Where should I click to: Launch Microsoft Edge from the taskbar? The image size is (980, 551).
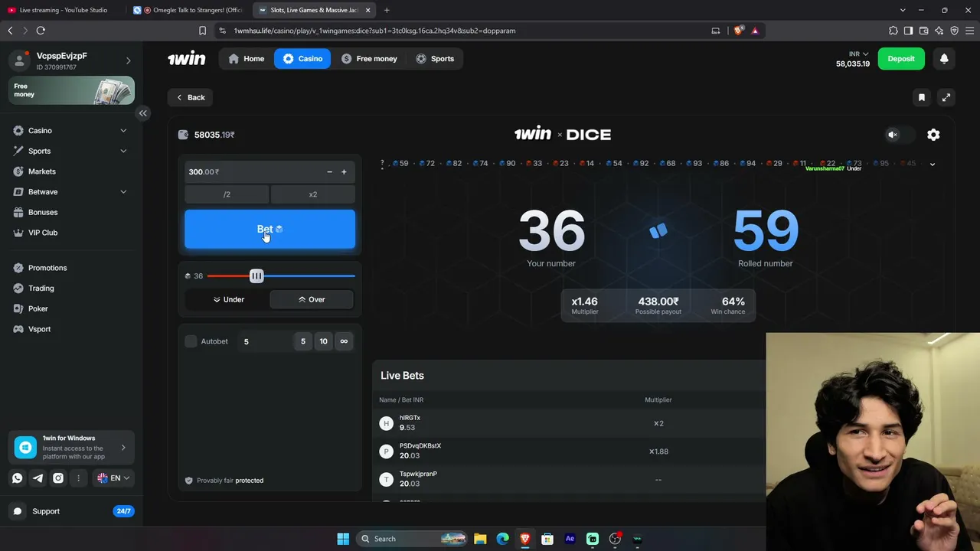click(x=502, y=539)
